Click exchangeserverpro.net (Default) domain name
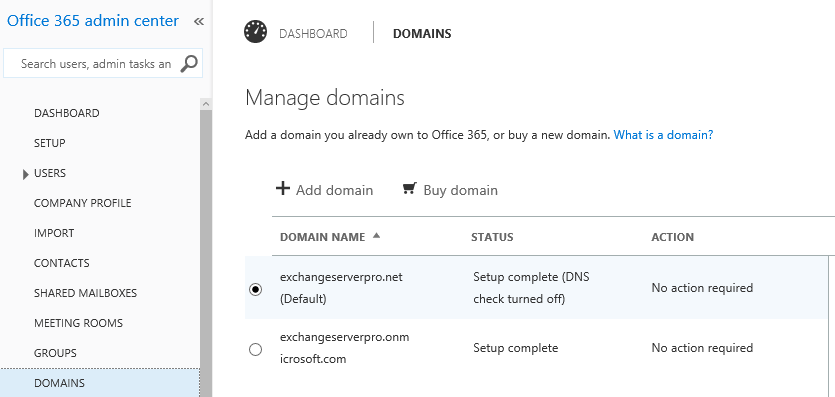 341,288
